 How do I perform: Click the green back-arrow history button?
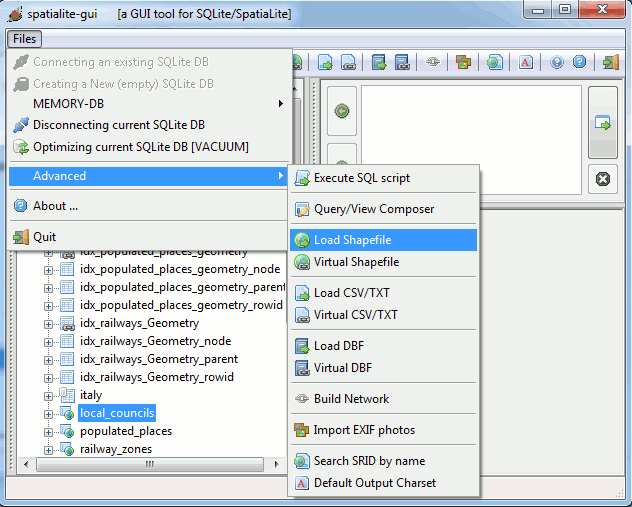(x=342, y=111)
